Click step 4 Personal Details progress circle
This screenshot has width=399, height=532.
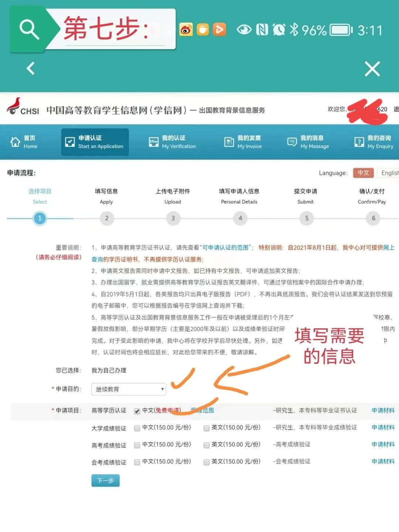coord(240,218)
